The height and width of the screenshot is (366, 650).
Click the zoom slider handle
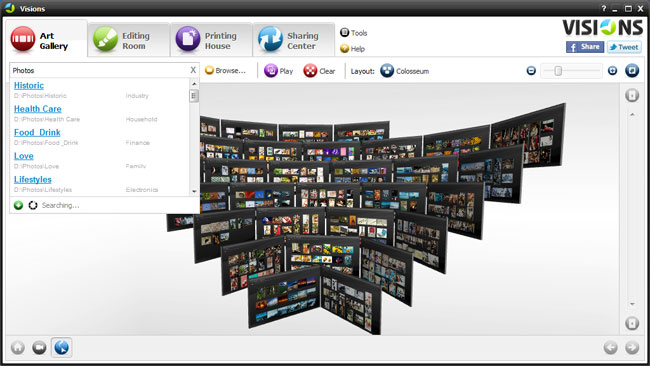click(558, 71)
